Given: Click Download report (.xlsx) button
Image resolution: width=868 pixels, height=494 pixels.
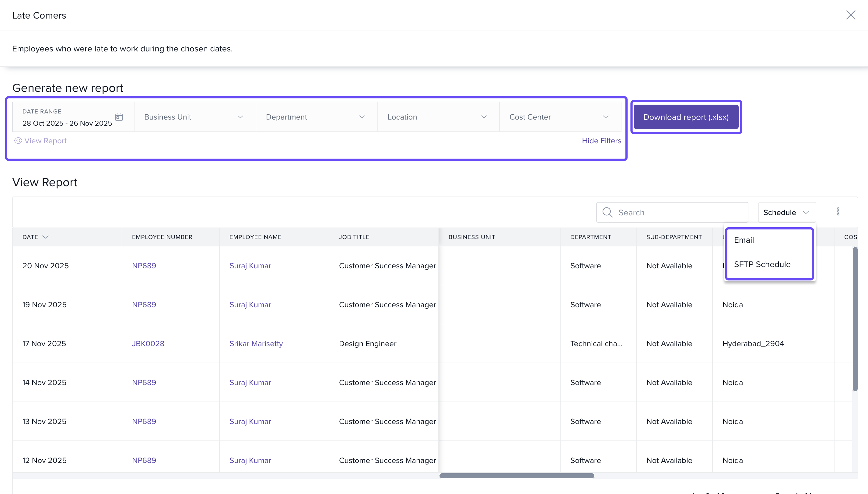Looking at the screenshot, I should [686, 117].
